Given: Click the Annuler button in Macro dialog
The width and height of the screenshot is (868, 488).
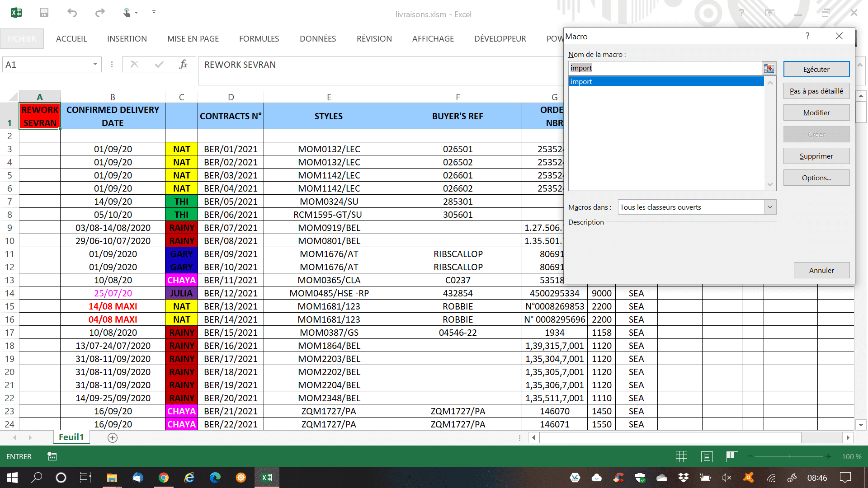Looking at the screenshot, I should point(821,270).
